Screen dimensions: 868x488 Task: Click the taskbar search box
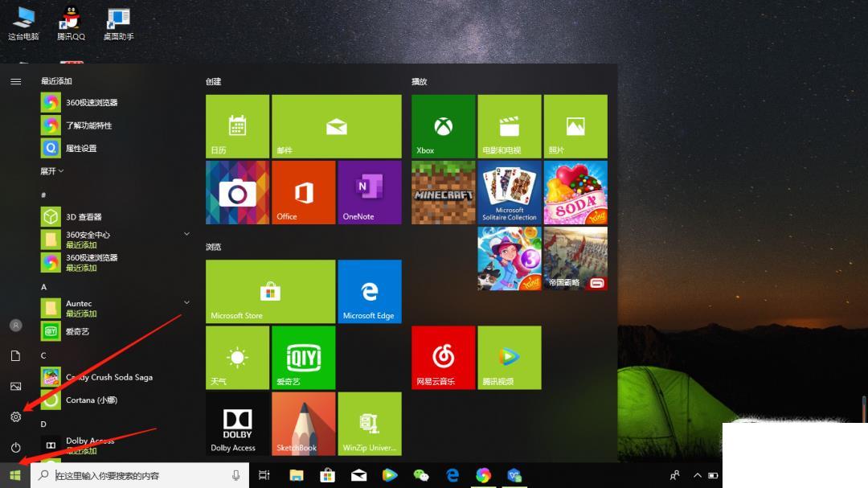[x=140, y=475]
